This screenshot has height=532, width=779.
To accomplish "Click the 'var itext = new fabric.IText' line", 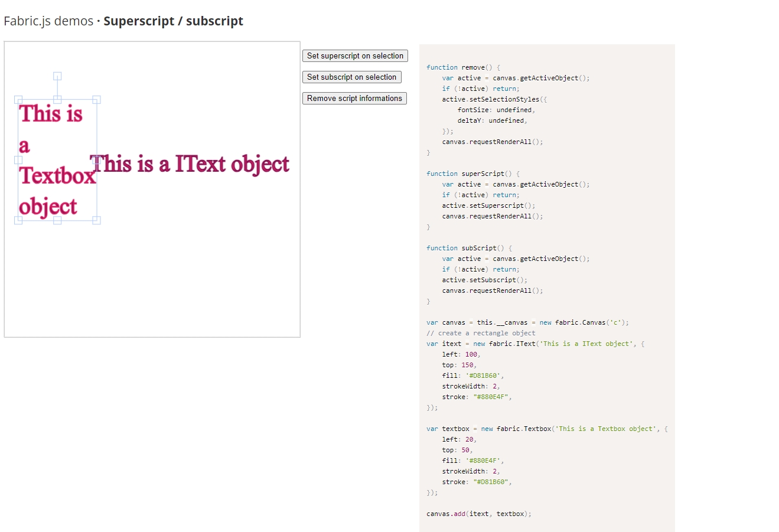I will [x=535, y=344].
